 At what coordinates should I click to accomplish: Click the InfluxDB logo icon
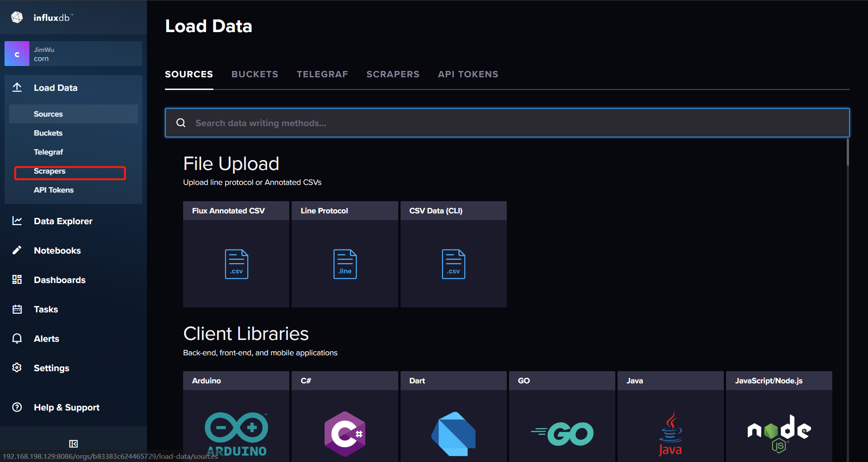click(17, 17)
